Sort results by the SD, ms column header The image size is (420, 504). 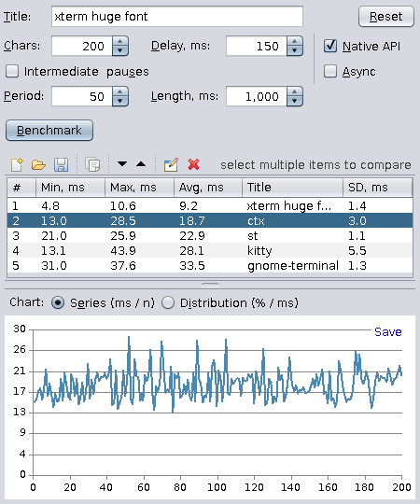pos(378,188)
